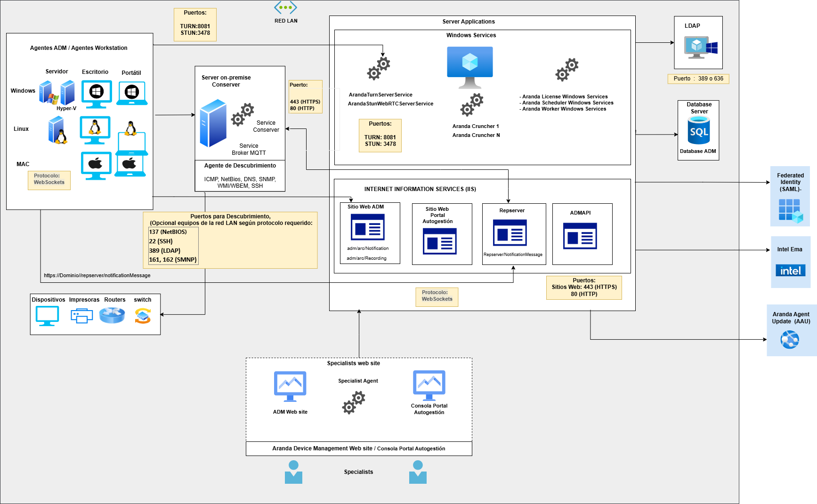Image resolution: width=817 pixels, height=504 pixels.
Task: Click the Windows Portátil laptop icon
Action: (132, 93)
